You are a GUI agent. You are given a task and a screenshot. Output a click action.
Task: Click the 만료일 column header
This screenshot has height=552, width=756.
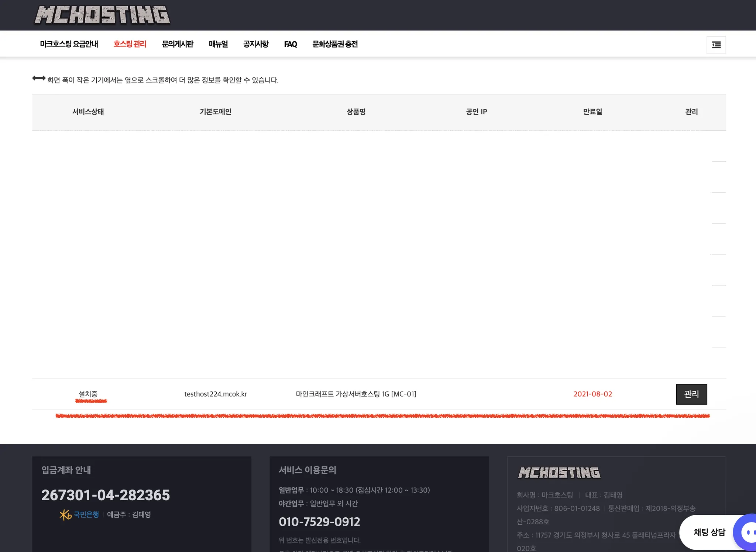pyautogui.click(x=592, y=112)
